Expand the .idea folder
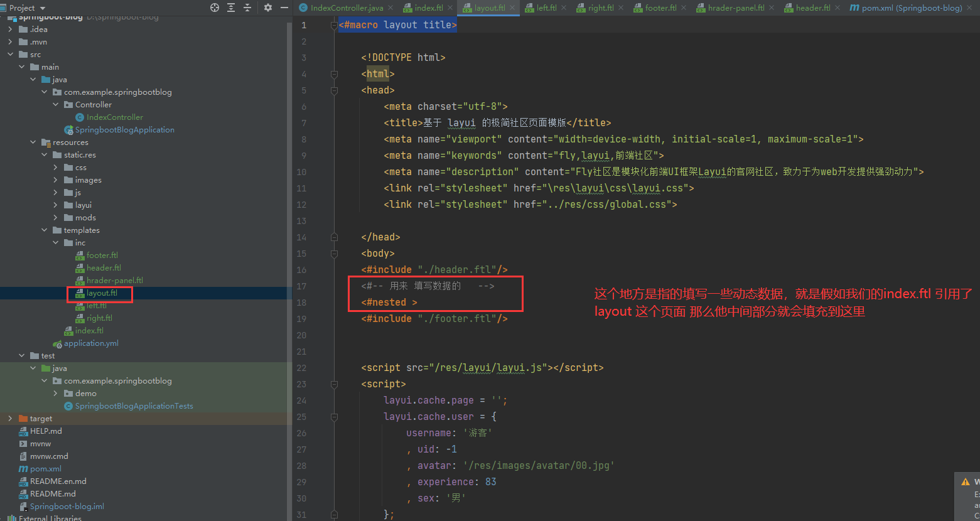980x521 pixels. coord(10,29)
